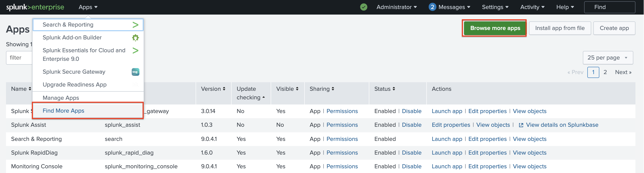Sort the table by Version column
The height and width of the screenshot is (173, 644).
pos(213,89)
